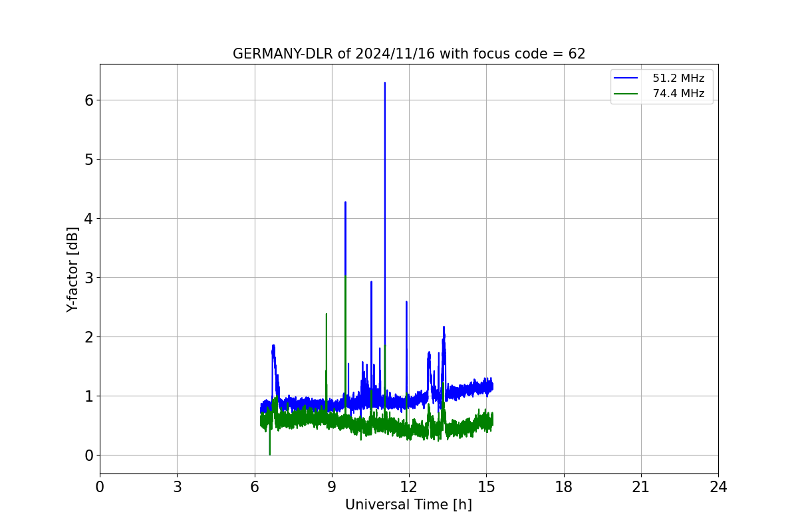Screen dimensions: 798x532
Task: Click y-axis tick label '2'
Action: point(88,336)
